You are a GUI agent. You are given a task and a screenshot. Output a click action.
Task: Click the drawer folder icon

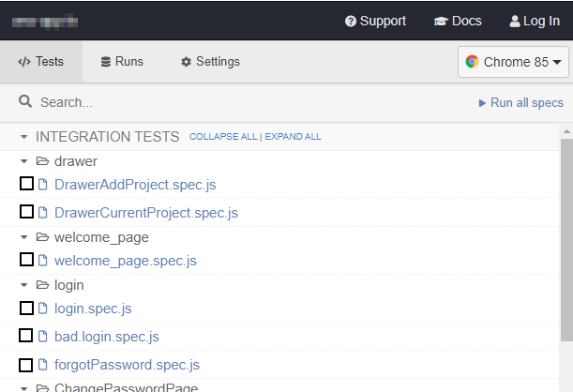(42, 160)
